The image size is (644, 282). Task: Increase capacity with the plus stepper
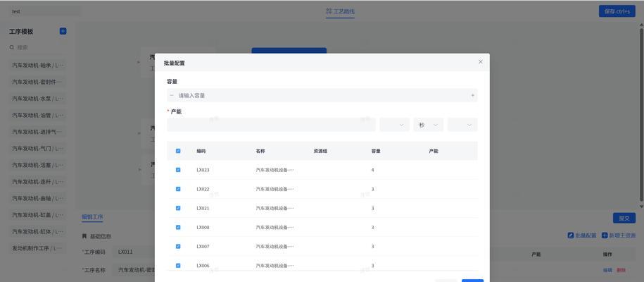[x=473, y=95]
